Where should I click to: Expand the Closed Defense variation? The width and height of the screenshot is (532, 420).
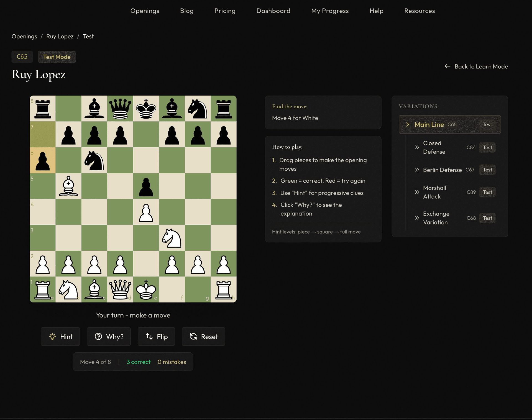point(417,147)
